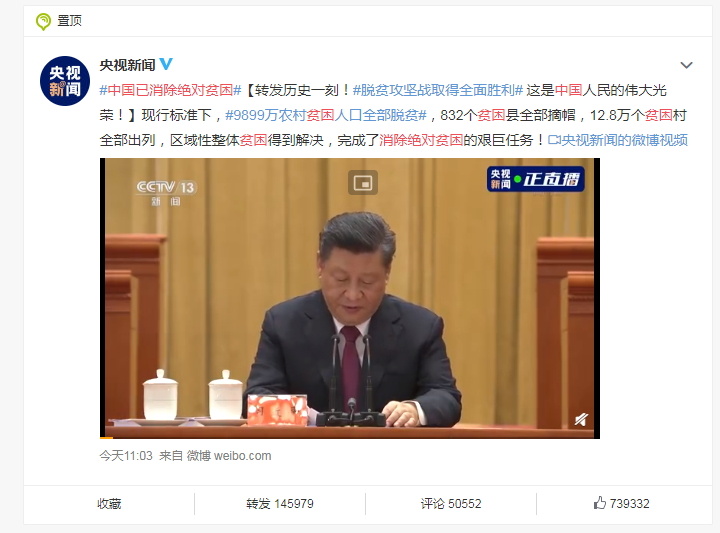Click the 微博 weibo.com source link

(229, 456)
